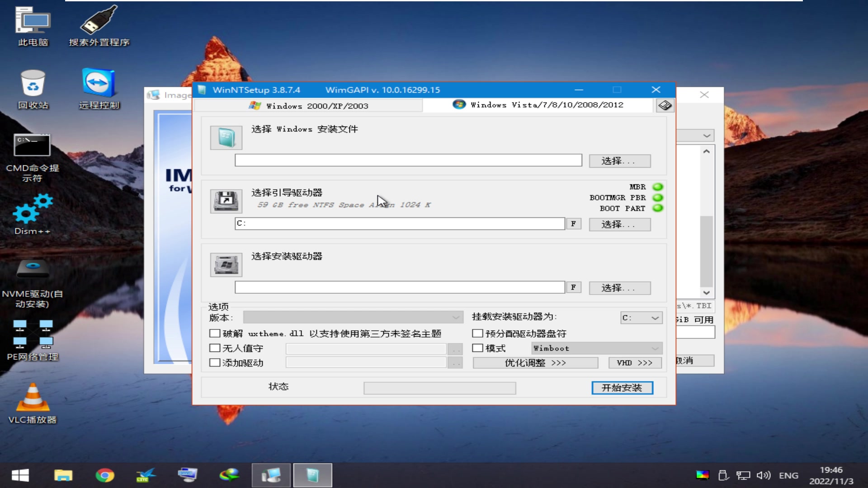Toggle the 无人值守 checkbox
This screenshot has height=488, width=868.
point(215,348)
